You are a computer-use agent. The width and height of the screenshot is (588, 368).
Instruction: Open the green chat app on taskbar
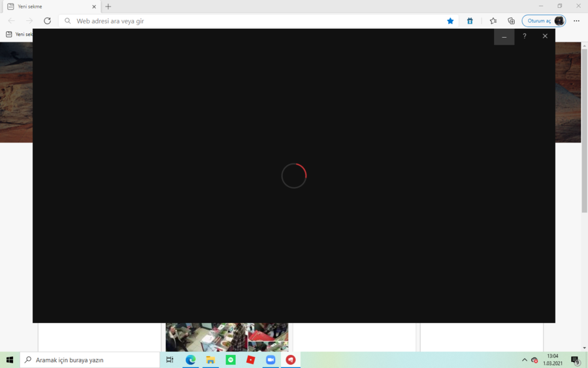231,360
